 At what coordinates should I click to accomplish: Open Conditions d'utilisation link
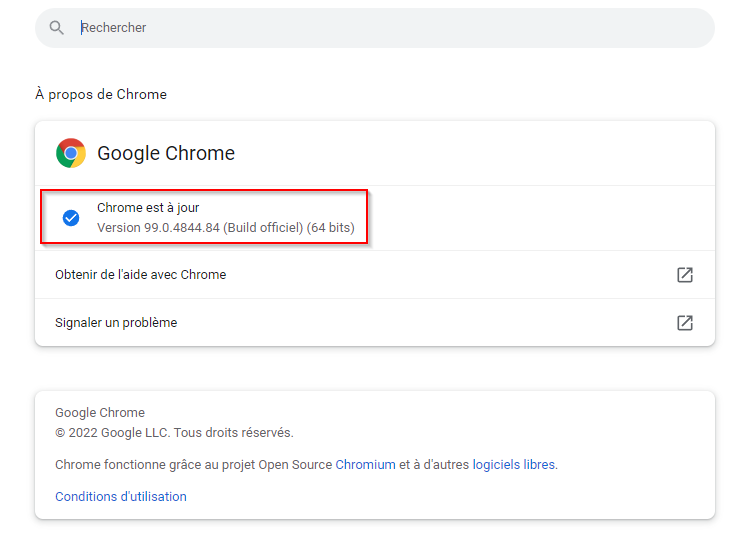tap(121, 497)
